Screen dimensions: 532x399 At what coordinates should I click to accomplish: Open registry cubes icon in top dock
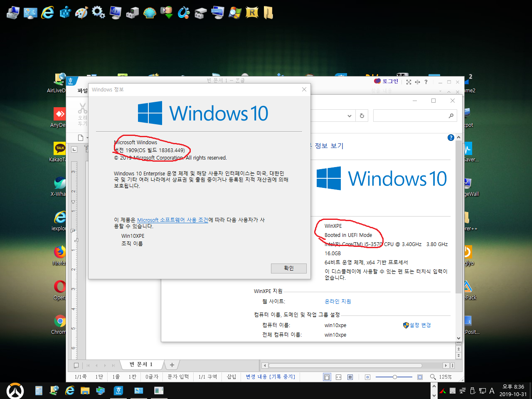[65, 12]
